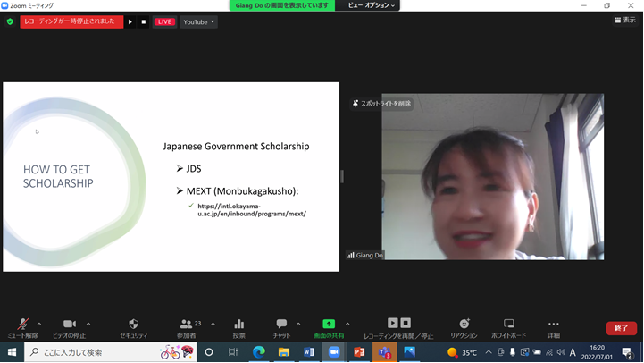This screenshot has width=644, height=363.
Task: Expand video options arrow beside camera
Action: click(x=88, y=324)
